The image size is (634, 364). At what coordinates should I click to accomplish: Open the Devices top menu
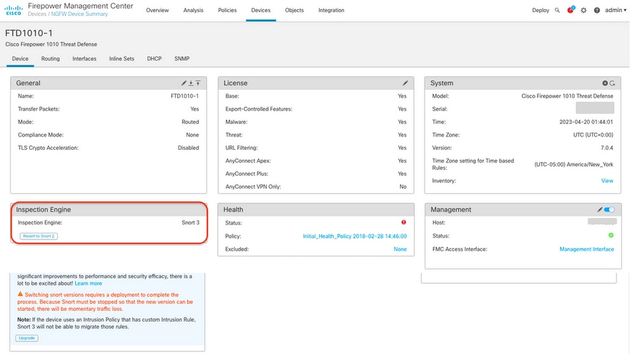[x=261, y=10]
